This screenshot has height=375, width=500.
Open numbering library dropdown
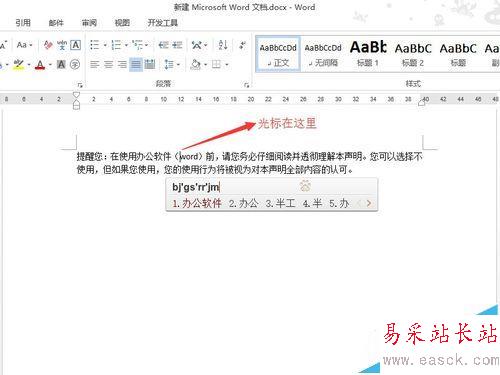(x=126, y=45)
